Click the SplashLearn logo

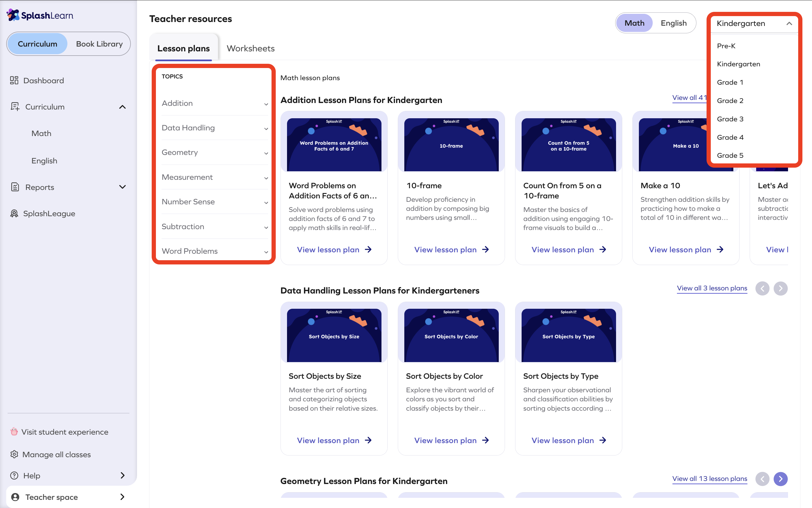pyautogui.click(x=39, y=15)
